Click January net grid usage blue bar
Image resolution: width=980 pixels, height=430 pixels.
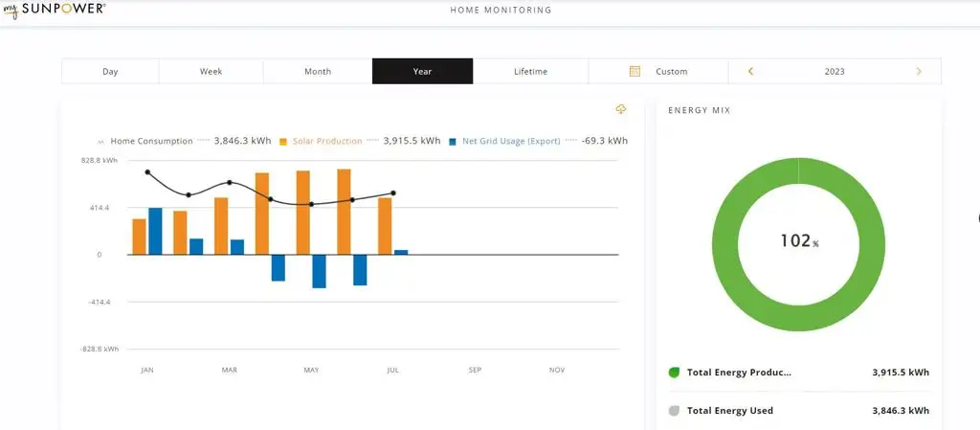point(155,231)
